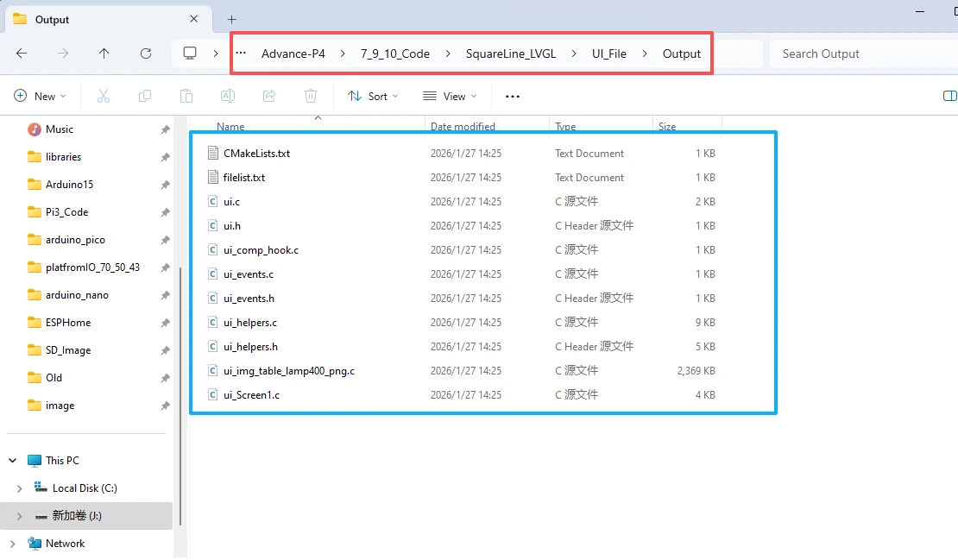Click SquareLine_LVGL in the address breadcrumb

(510, 53)
